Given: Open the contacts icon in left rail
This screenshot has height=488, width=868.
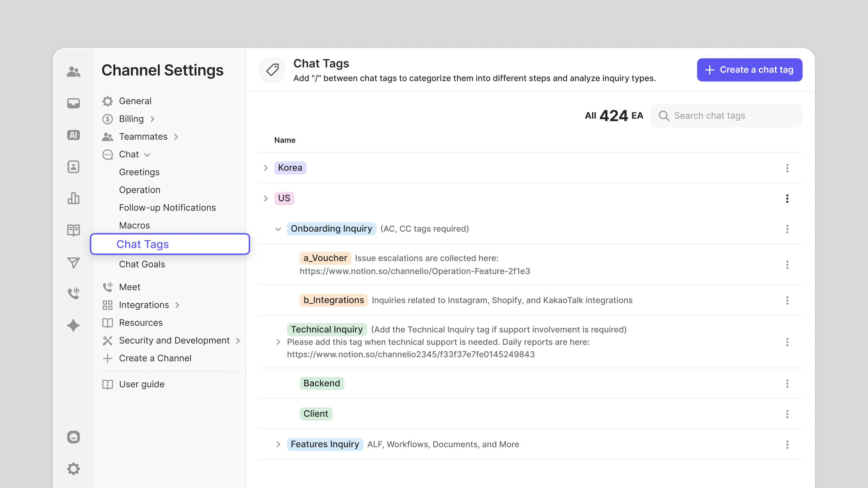Looking at the screenshot, I should tap(73, 167).
